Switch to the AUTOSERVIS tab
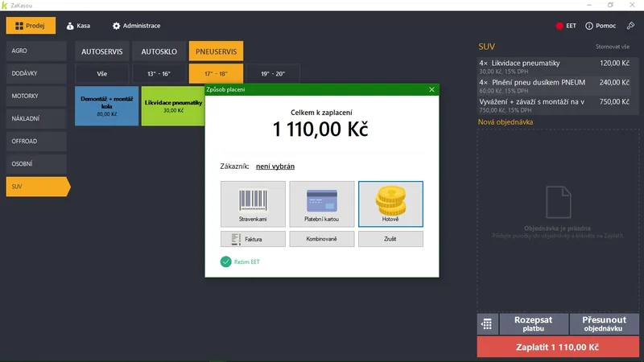 click(x=102, y=51)
